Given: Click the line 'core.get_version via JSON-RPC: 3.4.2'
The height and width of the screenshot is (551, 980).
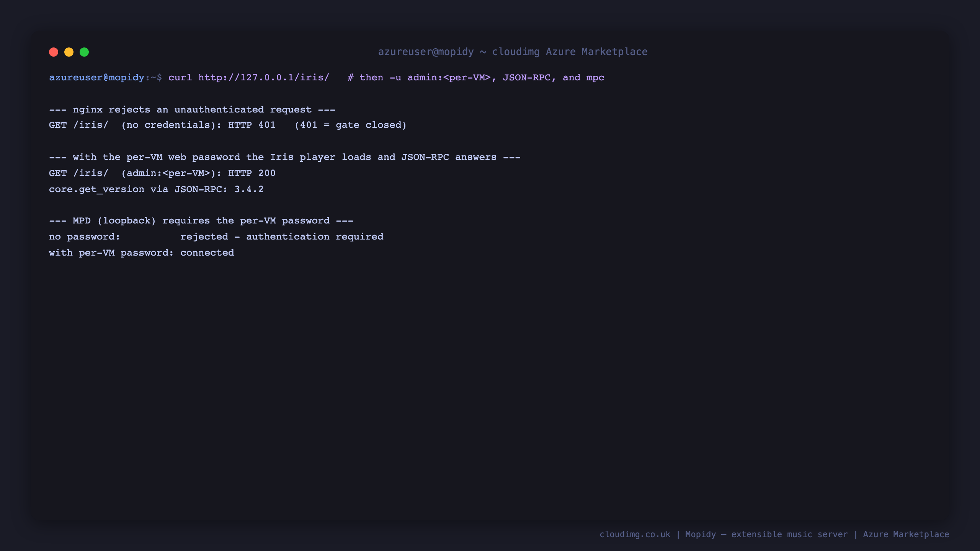Looking at the screenshot, I should coord(156,189).
